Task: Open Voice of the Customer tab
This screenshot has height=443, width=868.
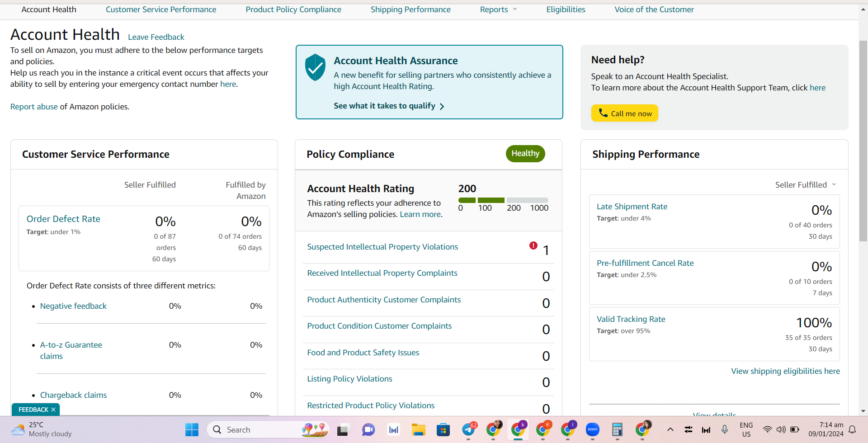Action: pyautogui.click(x=654, y=9)
